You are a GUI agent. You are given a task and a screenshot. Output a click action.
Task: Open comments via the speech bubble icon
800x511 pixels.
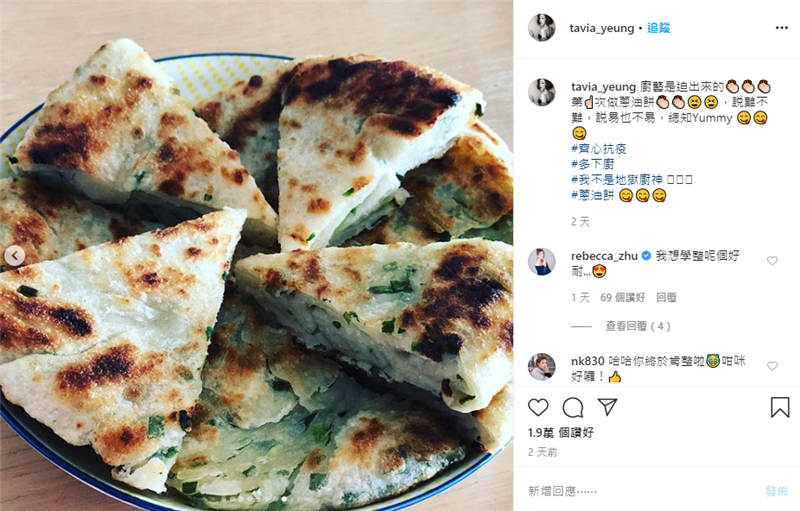click(572, 407)
